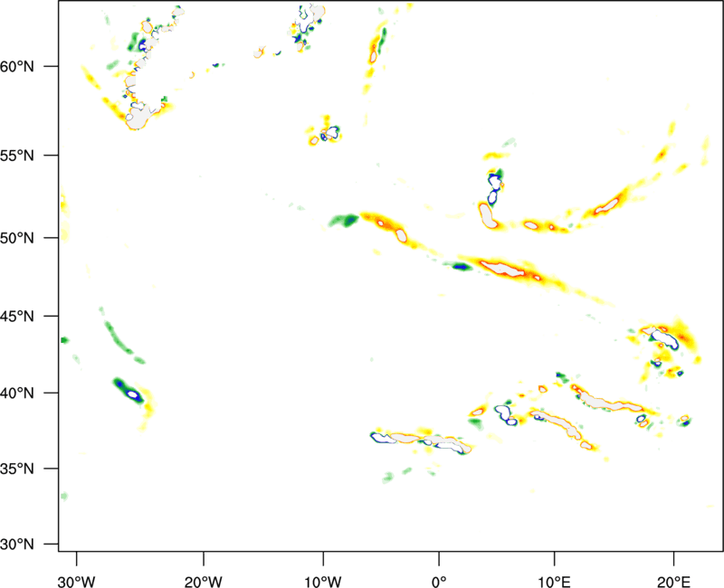Click the 30°N latitude label
The height and width of the screenshot is (588, 724).
click(17, 545)
